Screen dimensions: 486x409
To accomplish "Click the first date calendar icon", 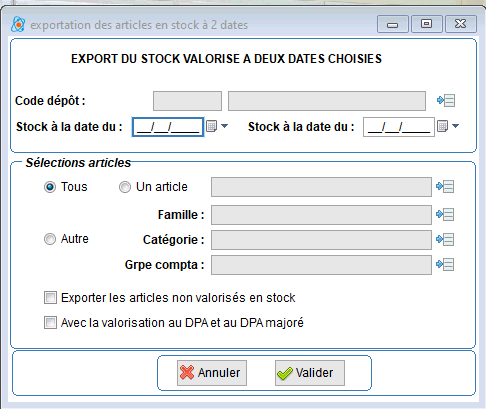I will point(211,126).
